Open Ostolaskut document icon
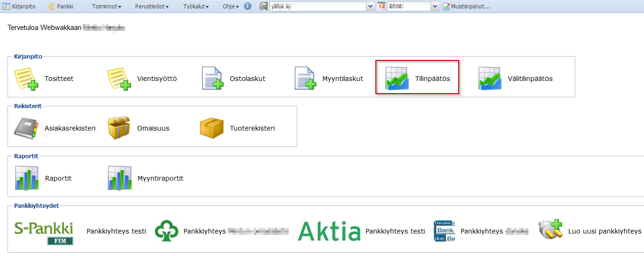Image resolution: width=644 pixels, height=256 pixels. point(212,78)
